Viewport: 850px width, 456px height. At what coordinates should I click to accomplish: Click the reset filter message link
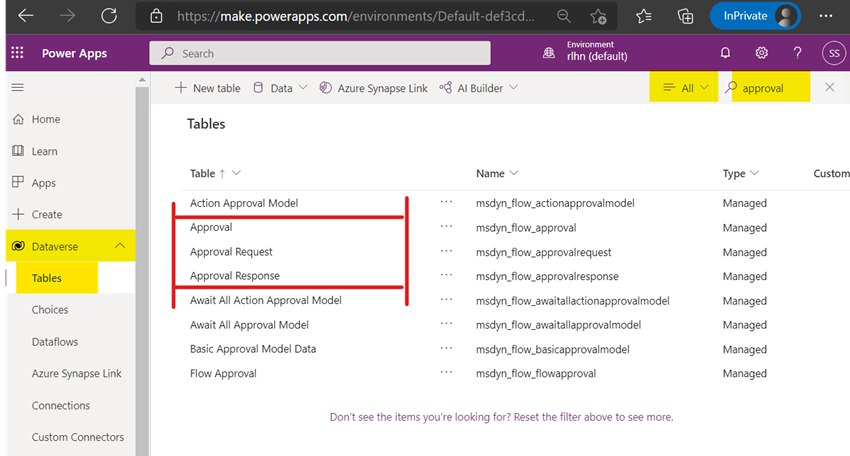coord(501,417)
